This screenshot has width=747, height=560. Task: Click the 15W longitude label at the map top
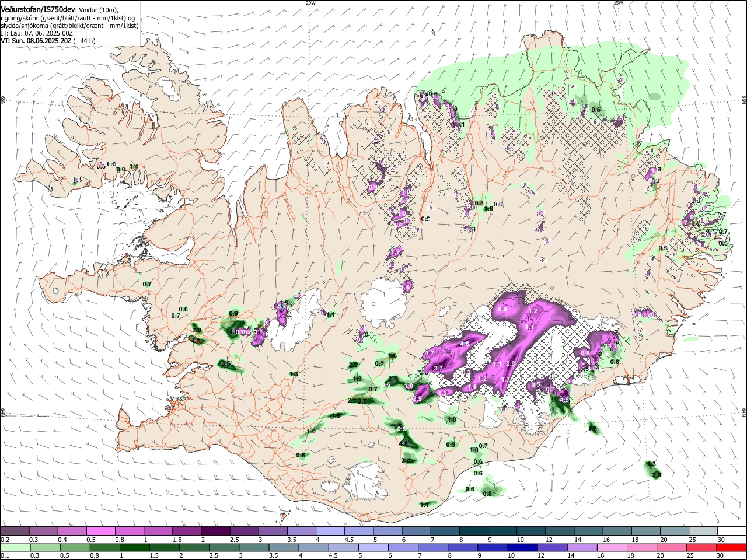[617, 3]
